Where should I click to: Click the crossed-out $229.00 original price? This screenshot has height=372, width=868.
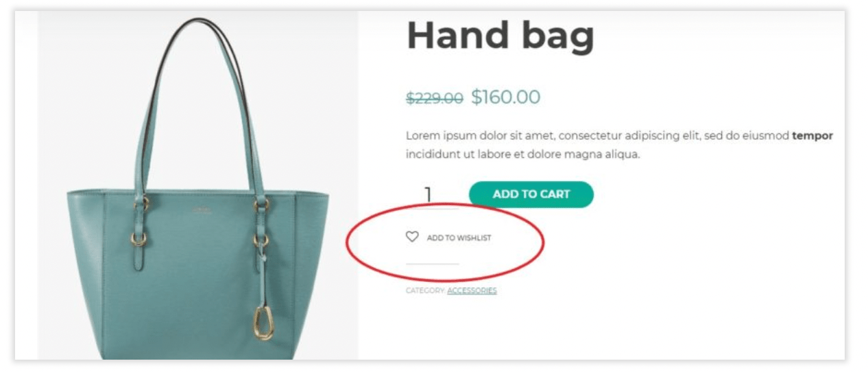pyautogui.click(x=435, y=98)
